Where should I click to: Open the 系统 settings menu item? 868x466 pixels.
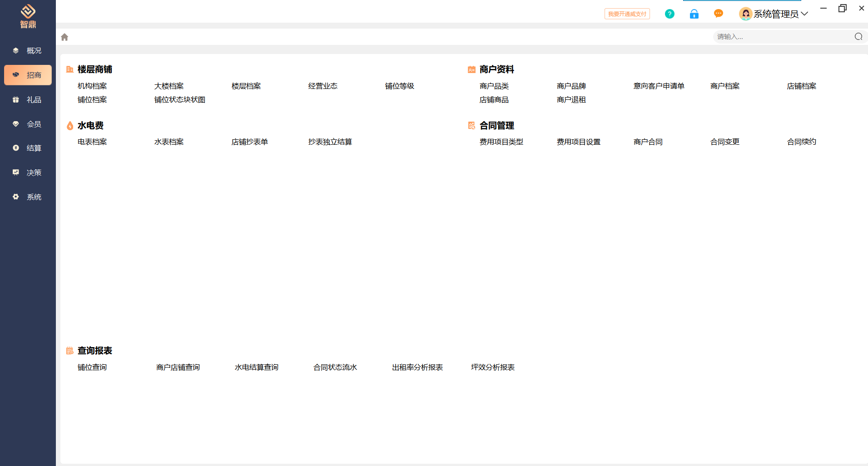tap(28, 197)
